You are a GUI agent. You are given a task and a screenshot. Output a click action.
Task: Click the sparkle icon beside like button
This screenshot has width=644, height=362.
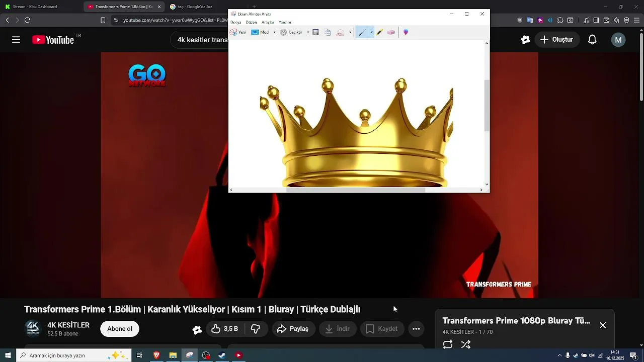[197, 329]
